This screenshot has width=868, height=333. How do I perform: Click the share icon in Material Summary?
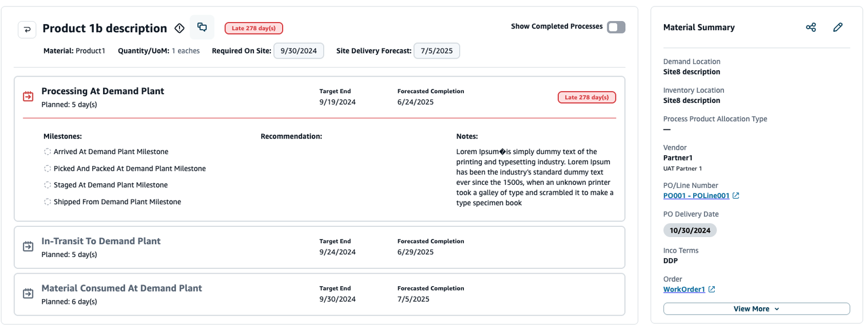[x=810, y=27]
